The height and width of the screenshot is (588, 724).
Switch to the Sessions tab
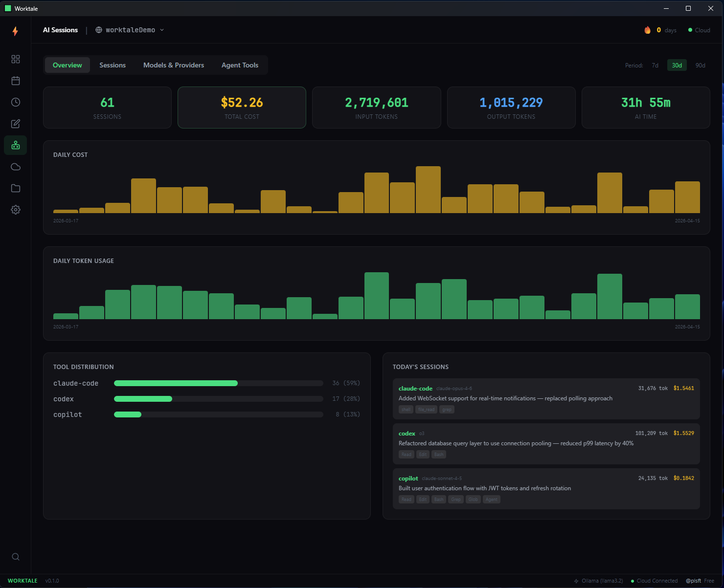point(113,65)
